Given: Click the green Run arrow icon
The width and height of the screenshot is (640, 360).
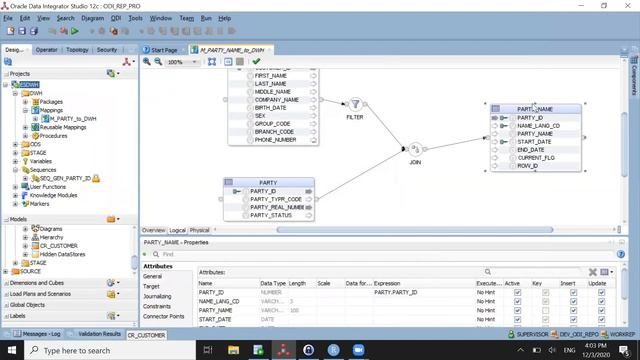Looking at the screenshot, I should (75, 31).
